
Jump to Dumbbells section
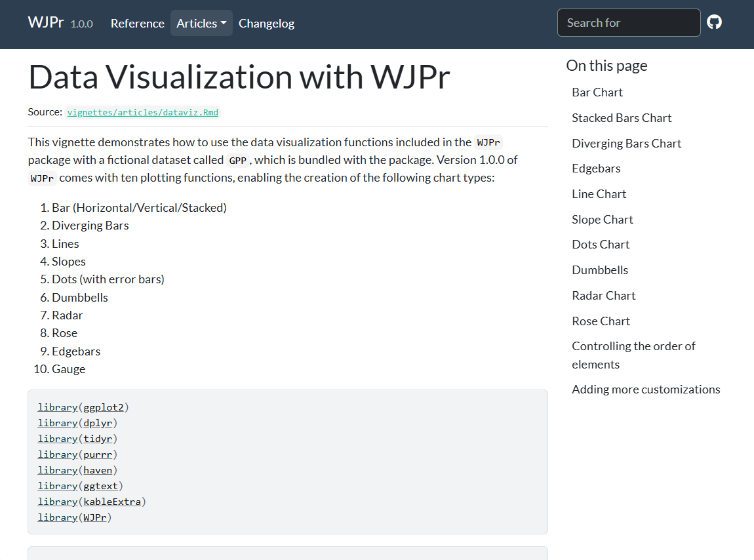pyautogui.click(x=600, y=270)
